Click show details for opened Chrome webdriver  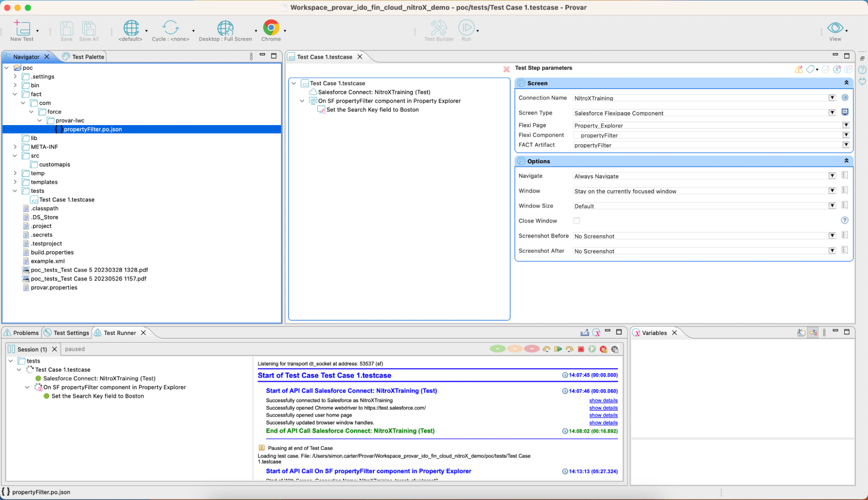(603, 408)
